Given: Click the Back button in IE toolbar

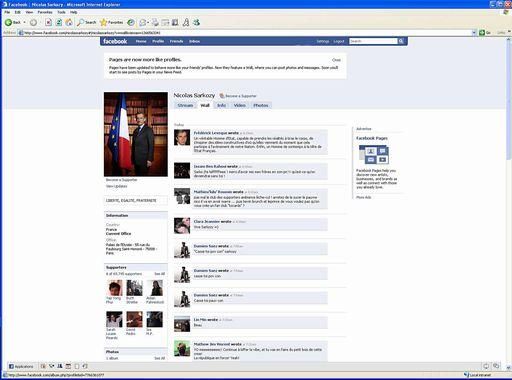Looking at the screenshot, I should pyautogui.click(x=13, y=22).
